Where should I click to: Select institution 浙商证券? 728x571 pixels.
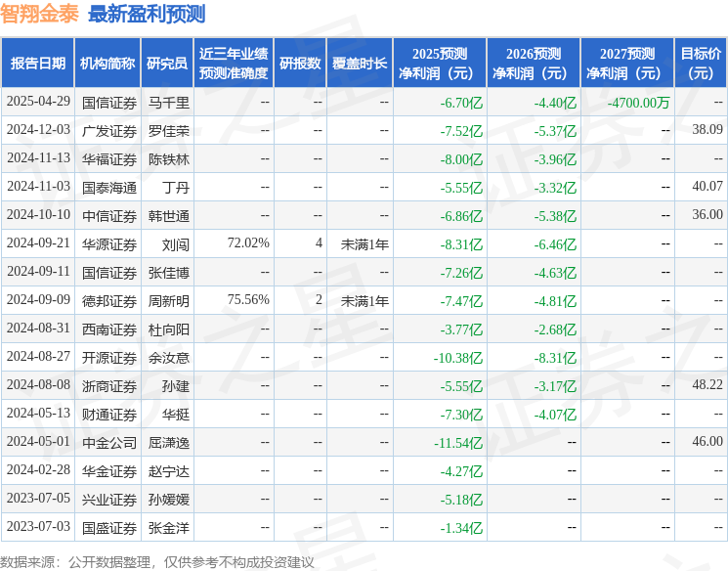109,385
